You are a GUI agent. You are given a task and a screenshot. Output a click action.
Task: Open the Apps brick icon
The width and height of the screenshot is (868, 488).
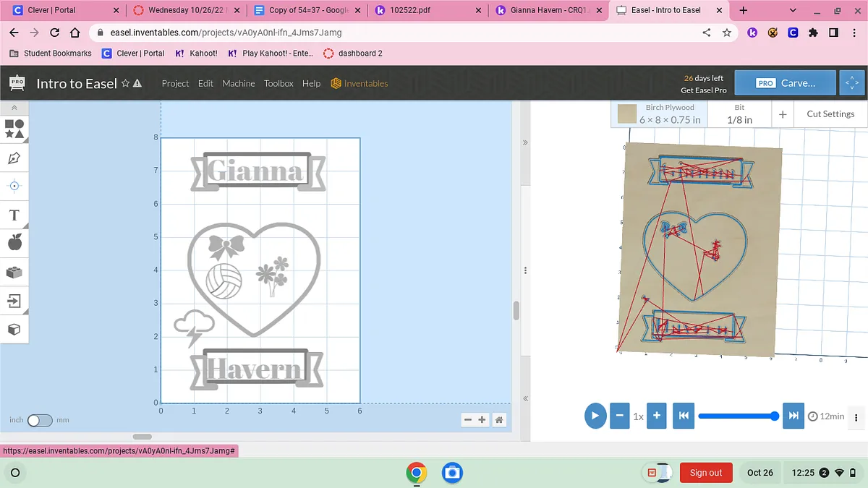tap(14, 272)
